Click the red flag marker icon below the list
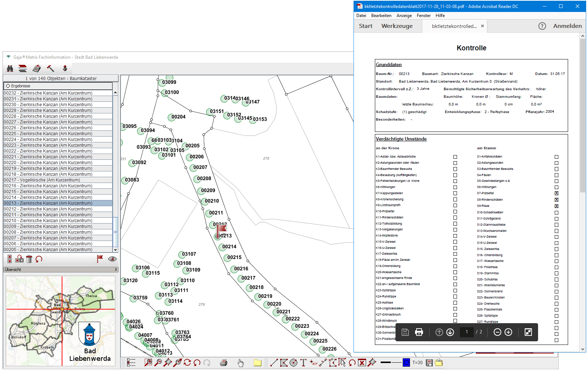This screenshot has width=588, height=371. click(x=100, y=259)
